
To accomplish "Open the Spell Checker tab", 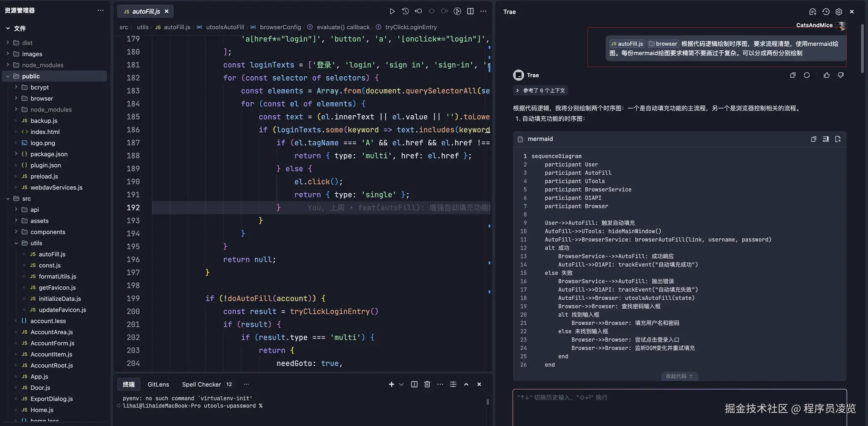I will pos(207,384).
